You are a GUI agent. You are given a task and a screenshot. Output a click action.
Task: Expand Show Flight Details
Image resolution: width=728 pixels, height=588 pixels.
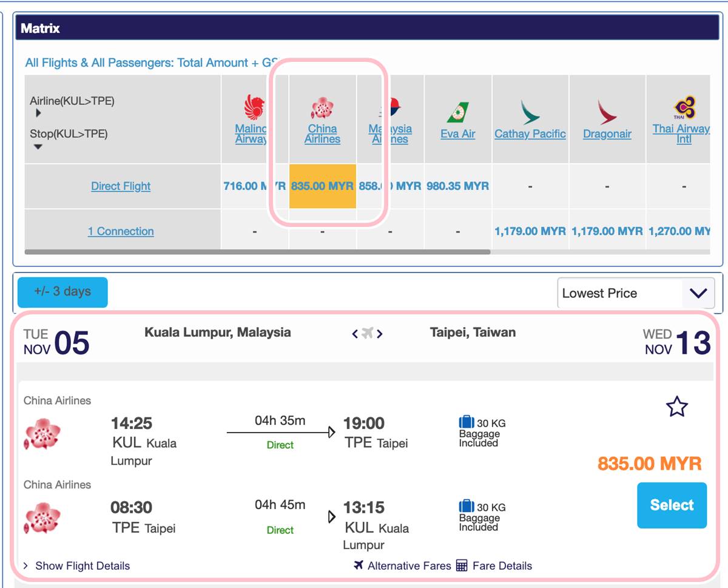coord(76,566)
